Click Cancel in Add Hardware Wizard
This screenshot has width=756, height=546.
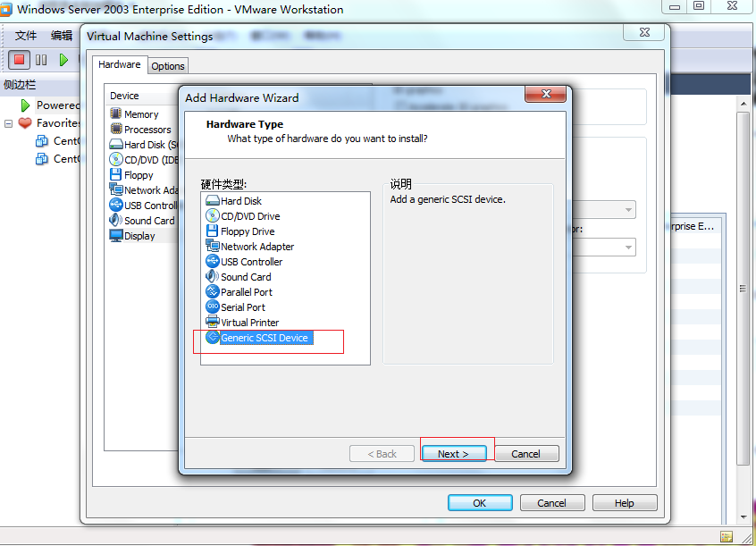click(526, 454)
